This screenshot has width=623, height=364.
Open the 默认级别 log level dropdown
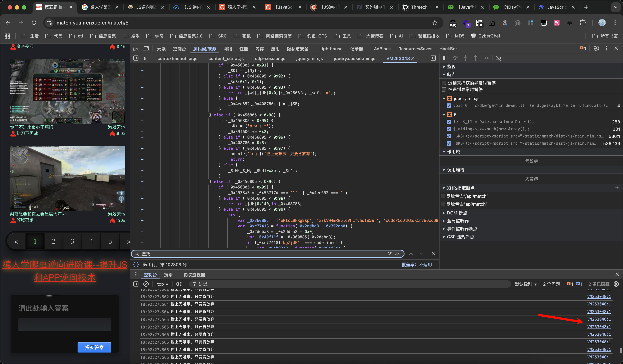(526, 284)
